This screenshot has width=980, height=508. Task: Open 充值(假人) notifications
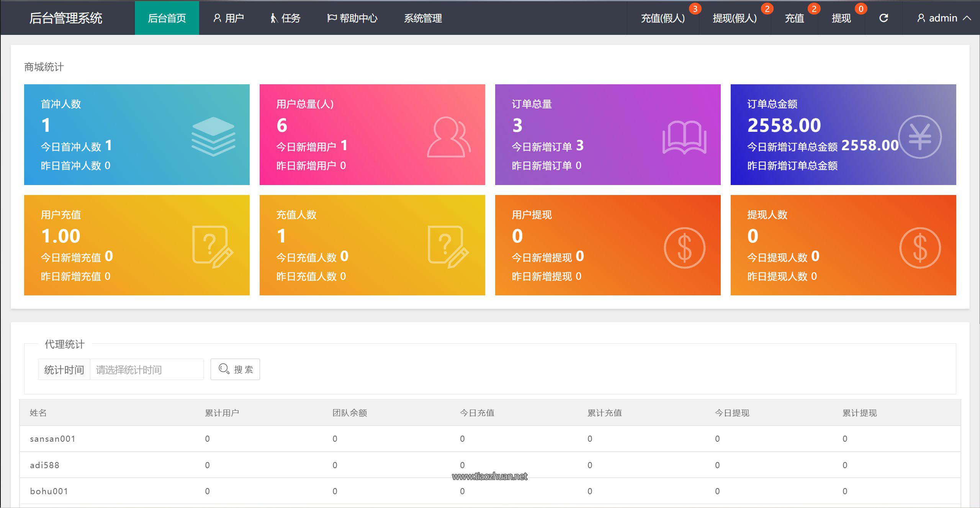pyautogui.click(x=663, y=18)
